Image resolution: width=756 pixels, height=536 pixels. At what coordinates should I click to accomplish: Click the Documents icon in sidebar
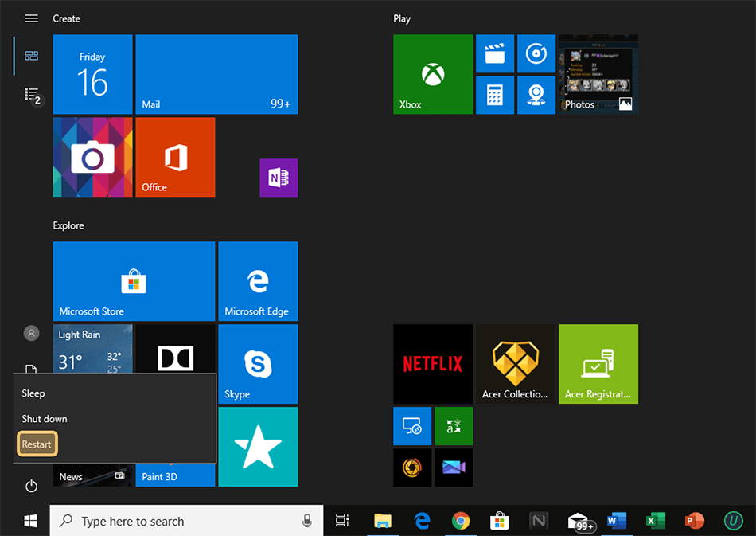tap(31, 369)
